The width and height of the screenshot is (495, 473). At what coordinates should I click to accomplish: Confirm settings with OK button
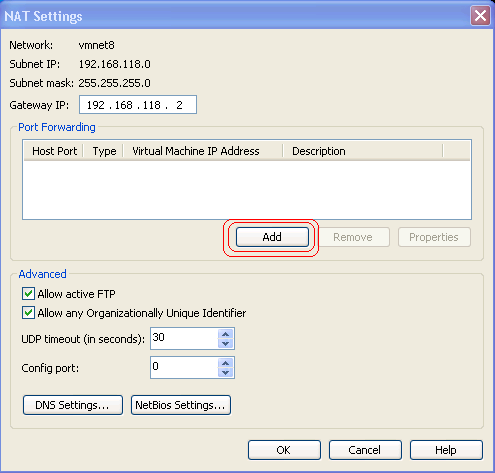click(x=284, y=450)
